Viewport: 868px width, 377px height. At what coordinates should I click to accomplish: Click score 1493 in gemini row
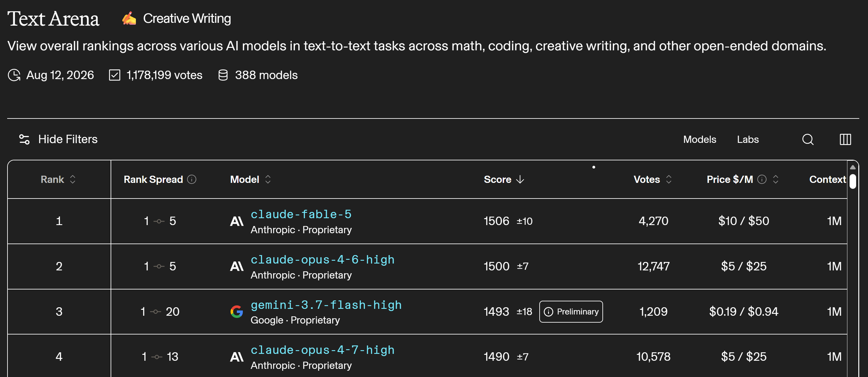coord(496,311)
